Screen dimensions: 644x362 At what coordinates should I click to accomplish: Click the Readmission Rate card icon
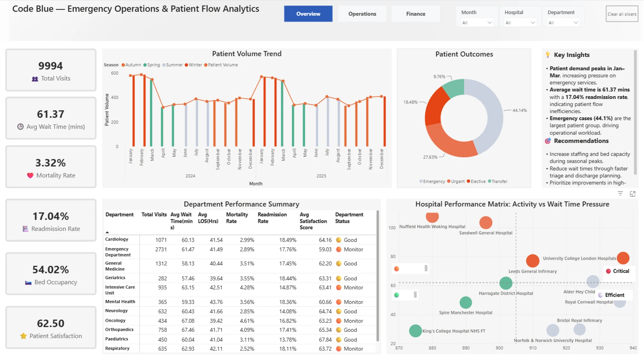click(x=25, y=229)
